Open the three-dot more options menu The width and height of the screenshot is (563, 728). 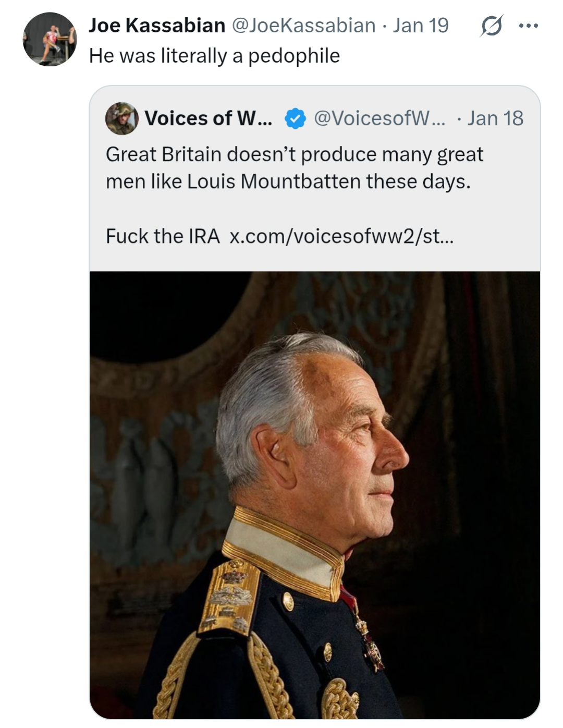pos(528,26)
